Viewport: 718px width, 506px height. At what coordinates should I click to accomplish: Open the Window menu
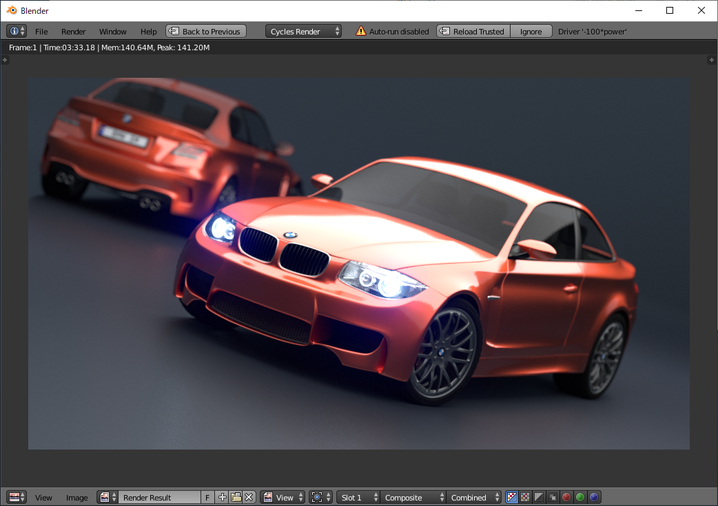113,32
